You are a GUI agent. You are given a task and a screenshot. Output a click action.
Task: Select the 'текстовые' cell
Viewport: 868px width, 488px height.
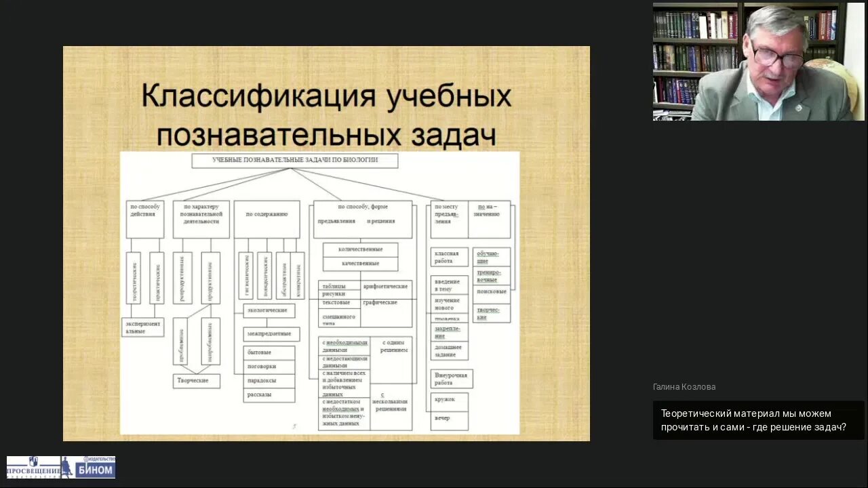click(339, 303)
